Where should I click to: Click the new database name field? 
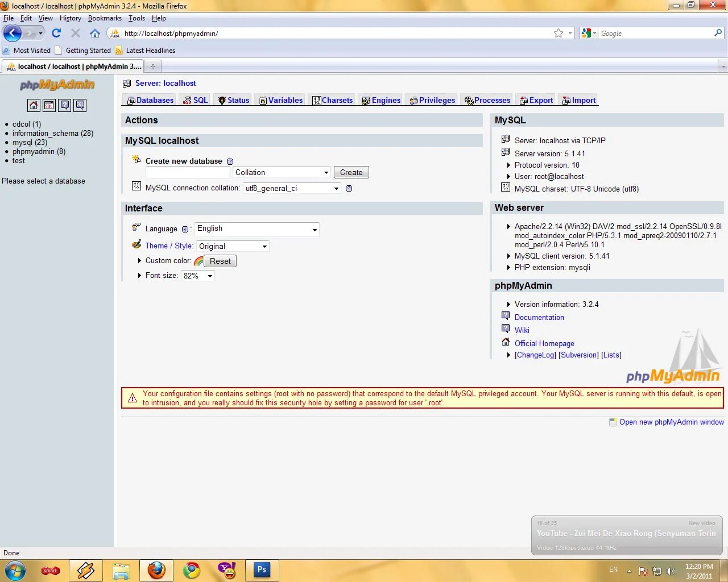pyautogui.click(x=188, y=172)
